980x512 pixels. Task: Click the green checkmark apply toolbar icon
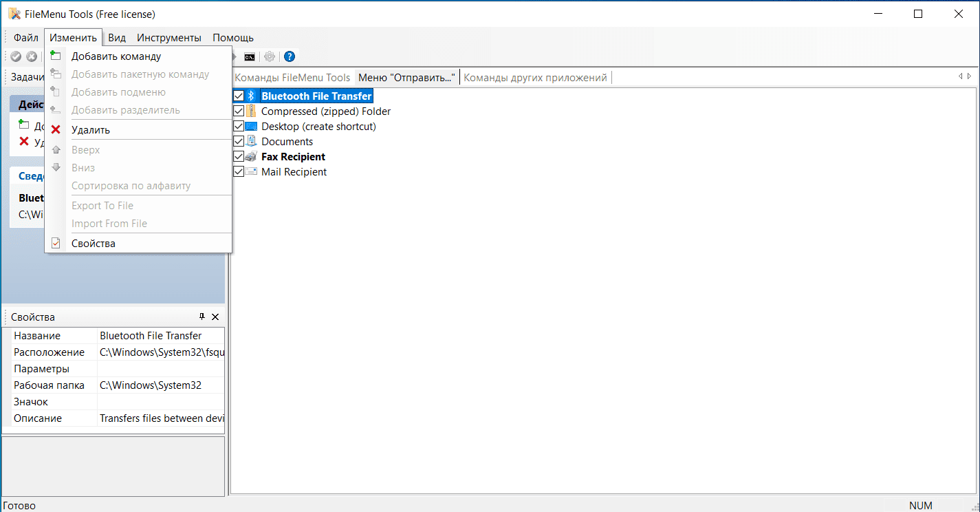point(16,56)
